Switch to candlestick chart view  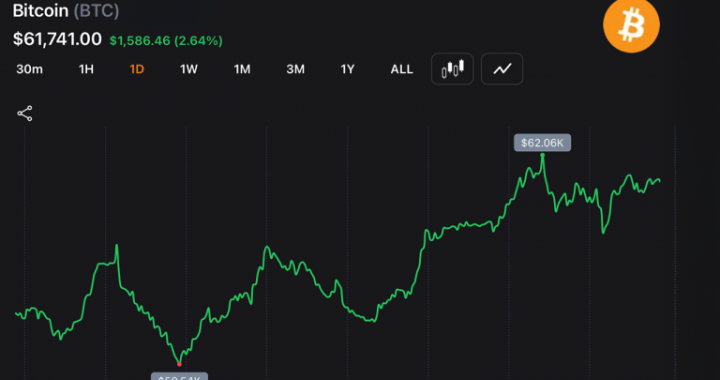pyautogui.click(x=452, y=69)
